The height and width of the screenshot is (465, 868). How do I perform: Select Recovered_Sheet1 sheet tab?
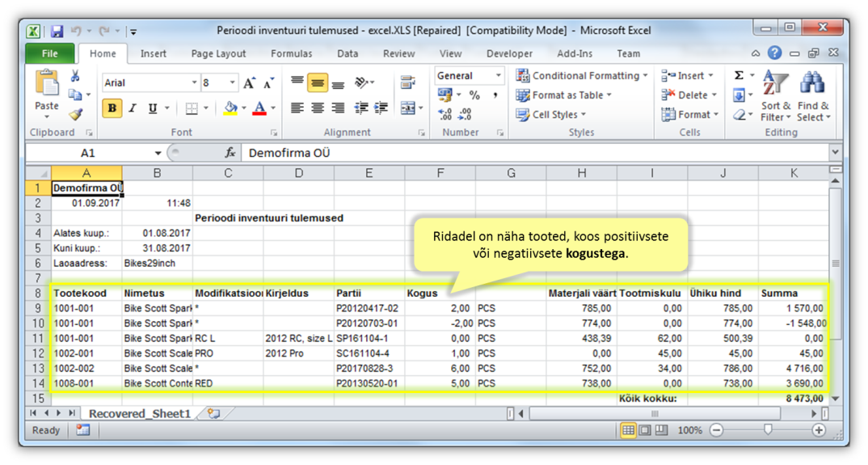click(x=140, y=414)
